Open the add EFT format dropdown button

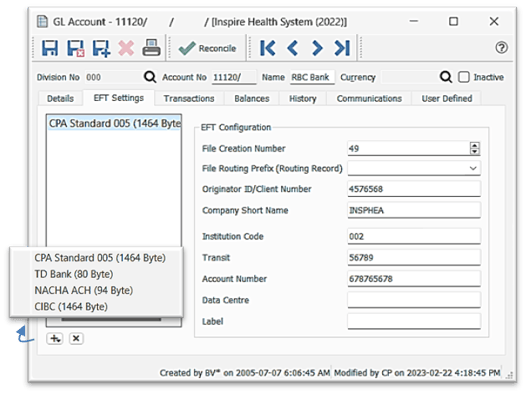[55, 339]
